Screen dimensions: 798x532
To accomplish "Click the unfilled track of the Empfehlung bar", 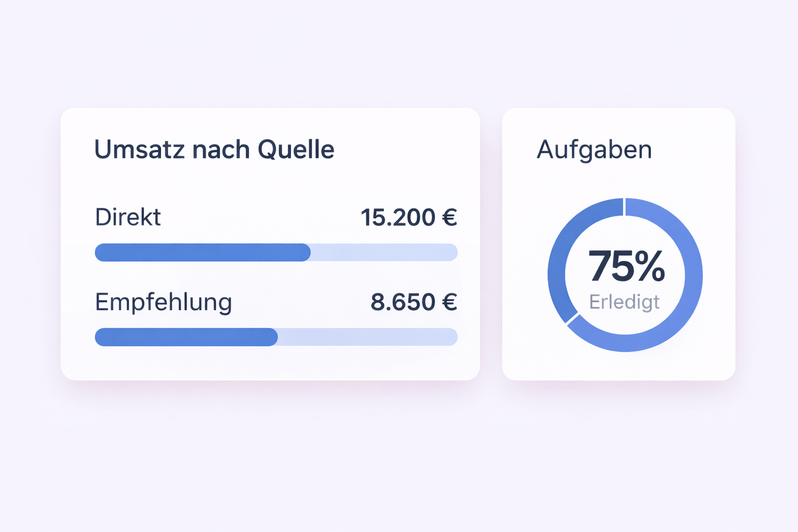I will [x=367, y=337].
